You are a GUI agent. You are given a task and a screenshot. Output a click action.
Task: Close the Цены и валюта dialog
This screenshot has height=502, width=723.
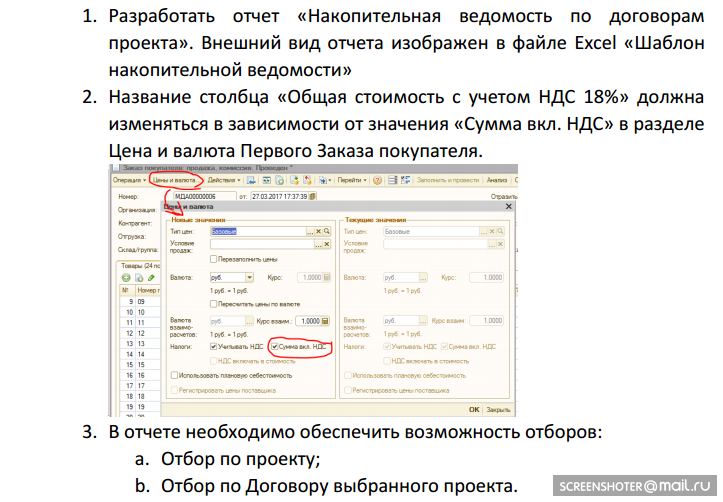(x=509, y=207)
